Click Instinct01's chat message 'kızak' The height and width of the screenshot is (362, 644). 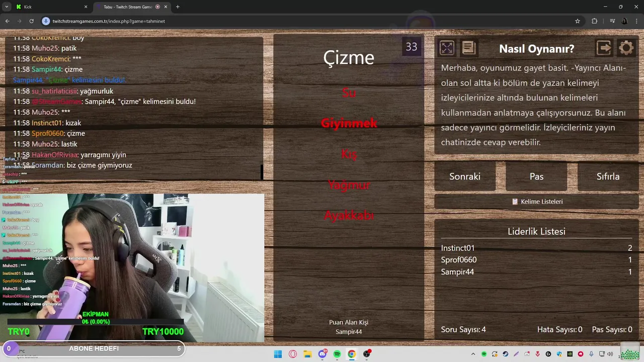pos(73,123)
